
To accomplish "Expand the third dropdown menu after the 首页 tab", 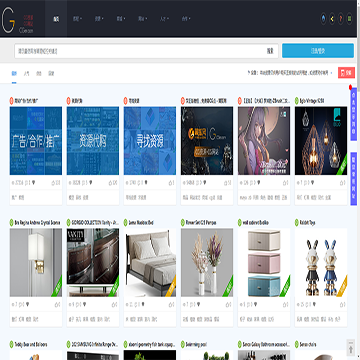I will coord(121,19).
